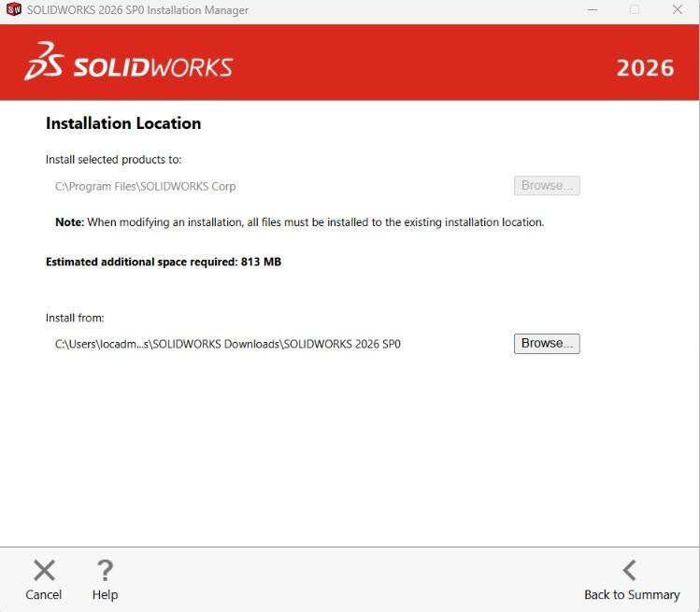The image size is (700, 612).
Task: Go Back to Summary arrow
Action: (x=630, y=571)
